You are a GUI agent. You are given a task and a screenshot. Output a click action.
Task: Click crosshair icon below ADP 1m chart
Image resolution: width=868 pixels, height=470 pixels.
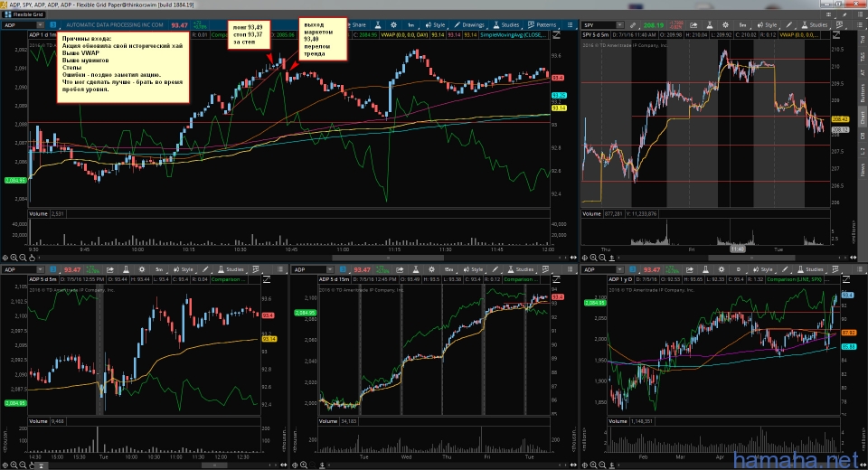coord(5,258)
